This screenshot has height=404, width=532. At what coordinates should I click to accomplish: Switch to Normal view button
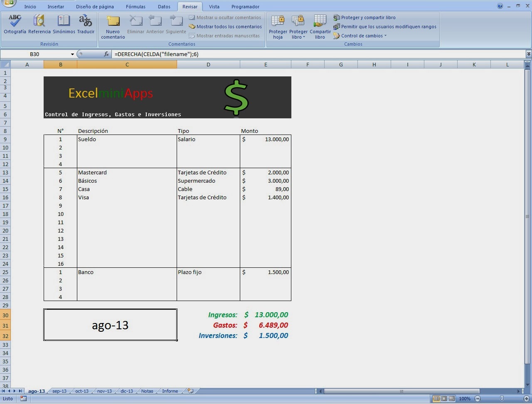(x=436, y=399)
